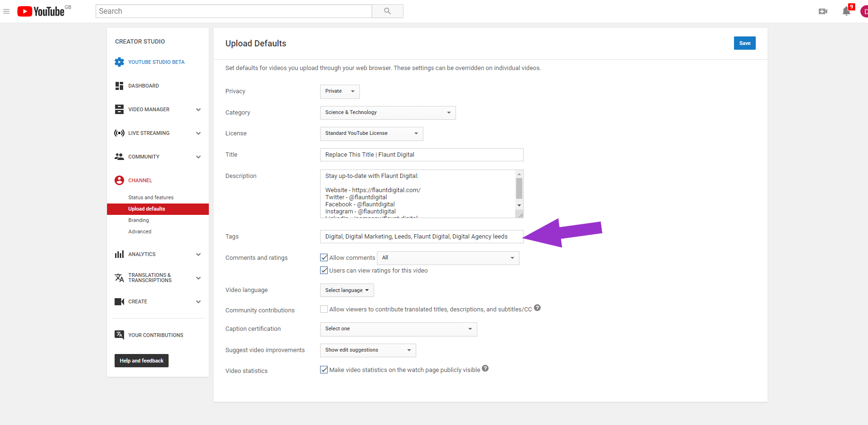868x425 pixels.
Task: Expand the Create section chevron
Action: click(x=198, y=301)
